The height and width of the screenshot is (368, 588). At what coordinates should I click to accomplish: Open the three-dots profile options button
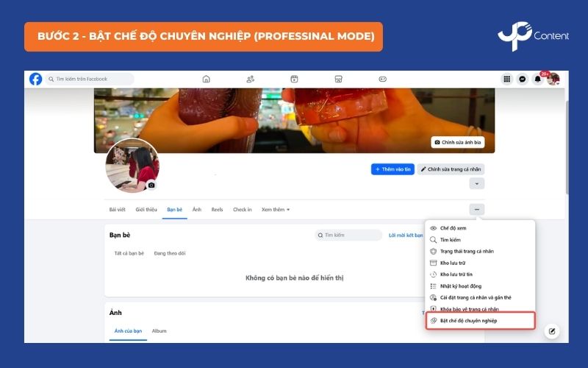476,210
